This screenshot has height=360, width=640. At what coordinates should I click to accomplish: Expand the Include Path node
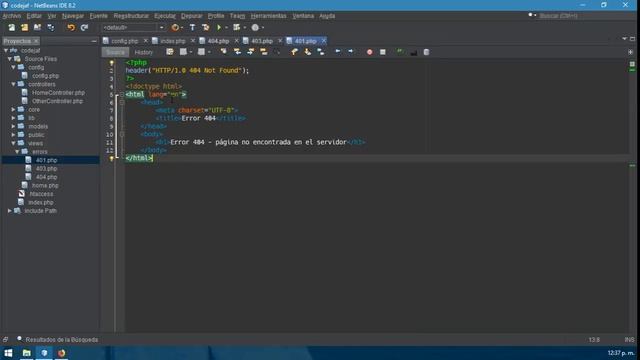click(9, 211)
